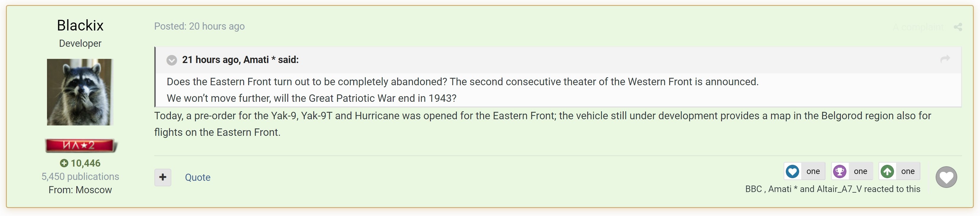Click the Quote link
Viewport: 980px width, 216px height.
(197, 178)
